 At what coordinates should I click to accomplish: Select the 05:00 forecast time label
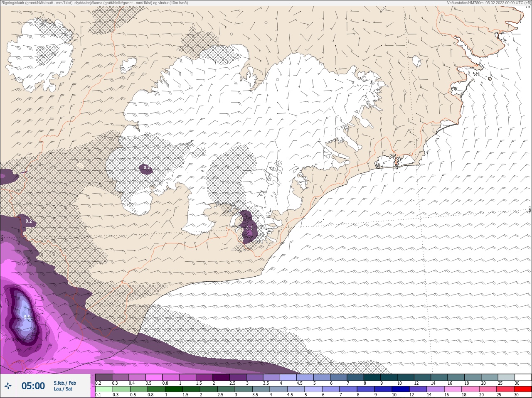pyautogui.click(x=33, y=386)
